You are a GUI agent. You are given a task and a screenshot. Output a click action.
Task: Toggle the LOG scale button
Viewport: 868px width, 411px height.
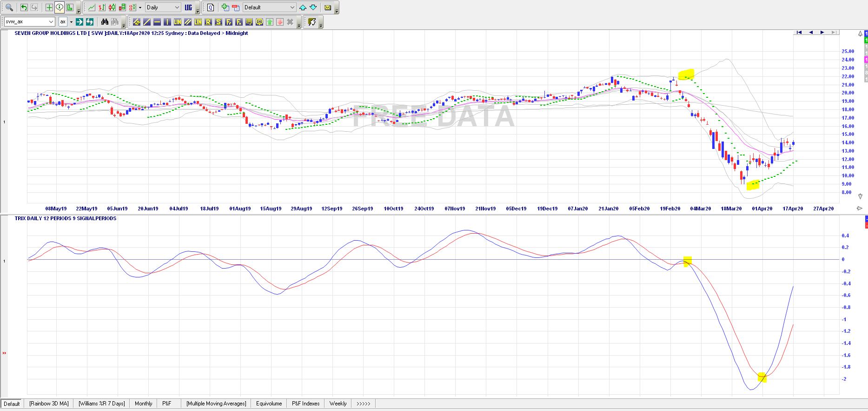pyautogui.click(x=188, y=7)
